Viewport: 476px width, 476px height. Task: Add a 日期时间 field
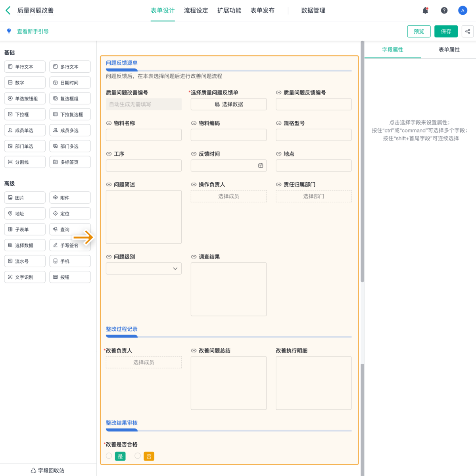pos(70,83)
